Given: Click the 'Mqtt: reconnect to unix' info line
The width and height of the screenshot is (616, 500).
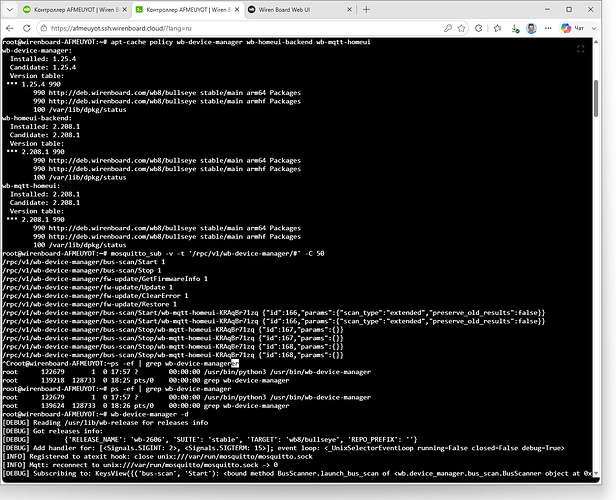Looking at the screenshot, I should click(x=140, y=465).
